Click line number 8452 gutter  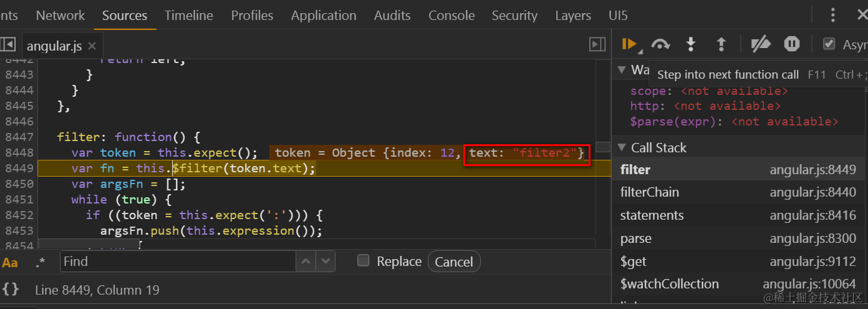19,215
